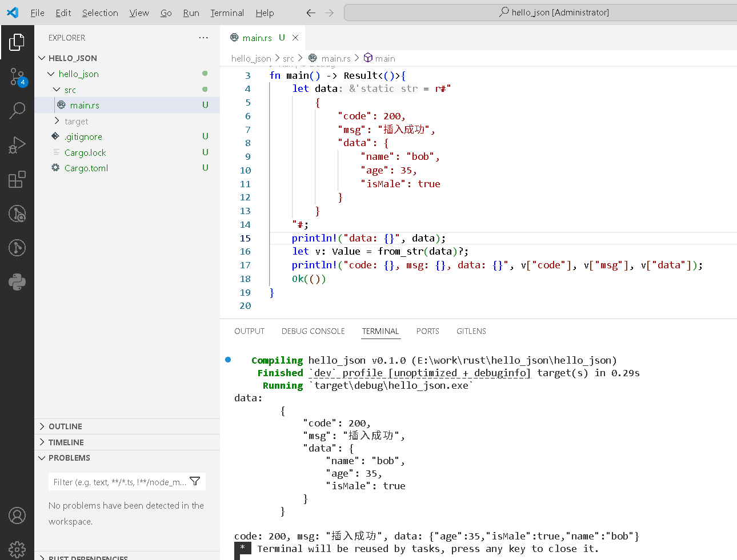Image resolution: width=737 pixels, height=560 pixels.
Task: Expand the TIMELINE section
Action: click(x=66, y=442)
